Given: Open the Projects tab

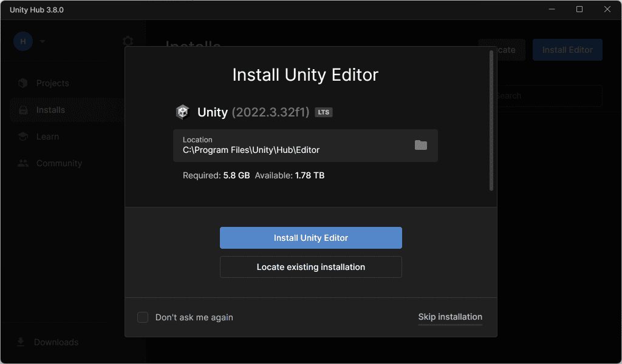Looking at the screenshot, I should [52, 83].
